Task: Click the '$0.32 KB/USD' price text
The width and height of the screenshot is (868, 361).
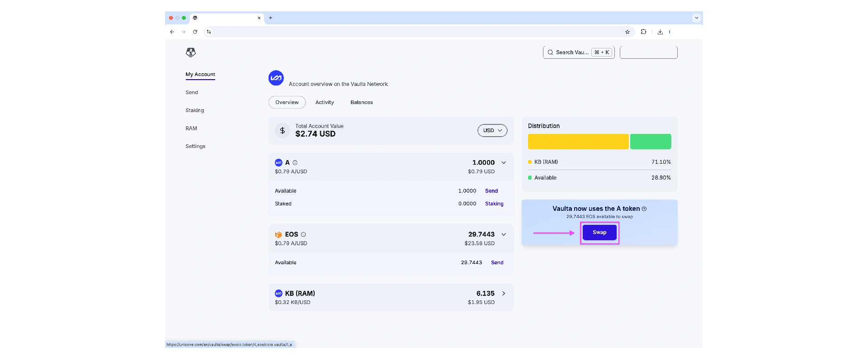Action: point(292,302)
